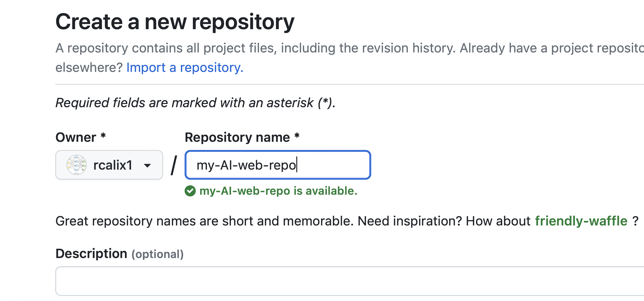The height and width of the screenshot is (301, 644).
Task: Click the '(optional)' hint text
Action: click(158, 254)
